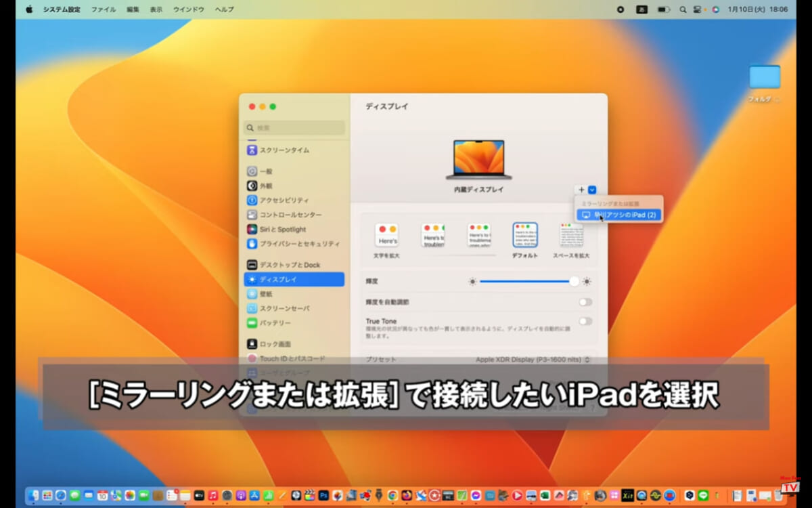The width and height of the screenshot is (812, 508).
Task: Open Photoshop from the Dock
Action: 323,496
